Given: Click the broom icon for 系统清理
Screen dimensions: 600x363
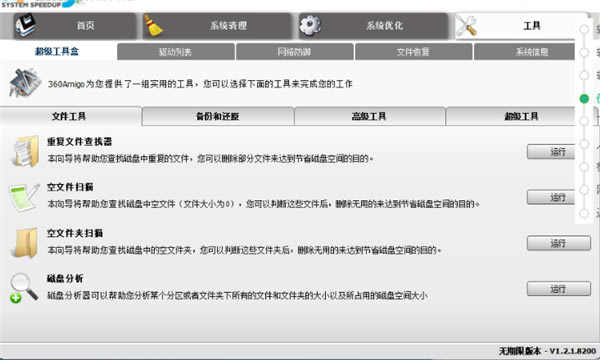Looking at the screenshot, I should click(x=153, y=26).
